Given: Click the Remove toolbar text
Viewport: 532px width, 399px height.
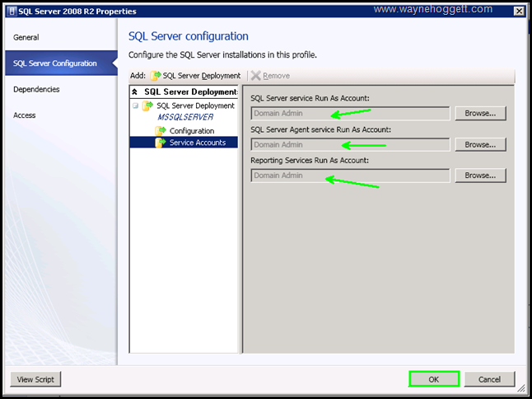Looking at the screenshot, I should (276, 76).
